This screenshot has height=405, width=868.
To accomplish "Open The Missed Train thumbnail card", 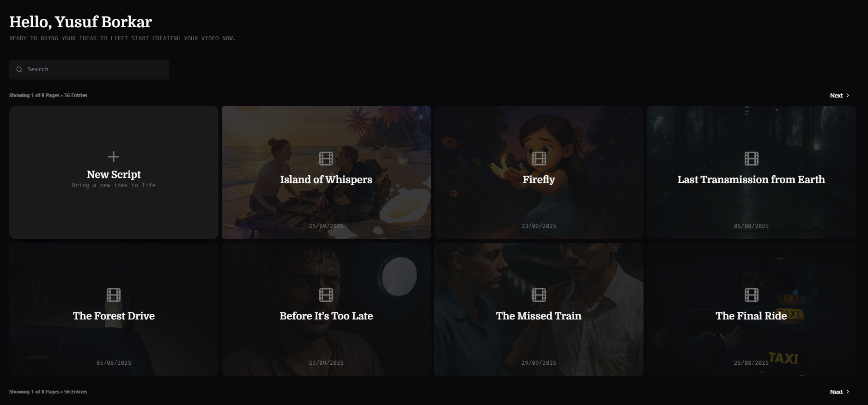I will (539, 309).
